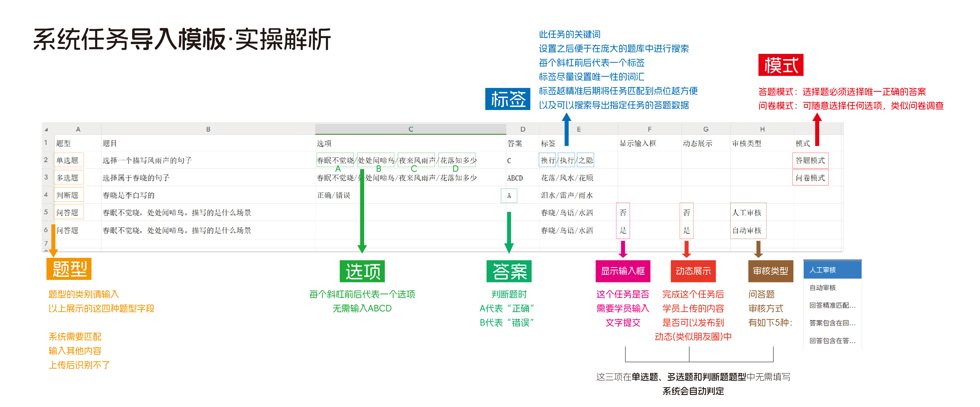The image size is (980, 407).
Task: Select column E header
Action: (578, 129)
